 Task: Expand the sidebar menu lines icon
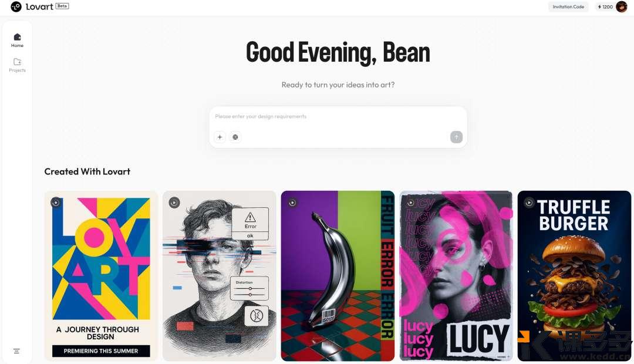(x=16, y=351)
